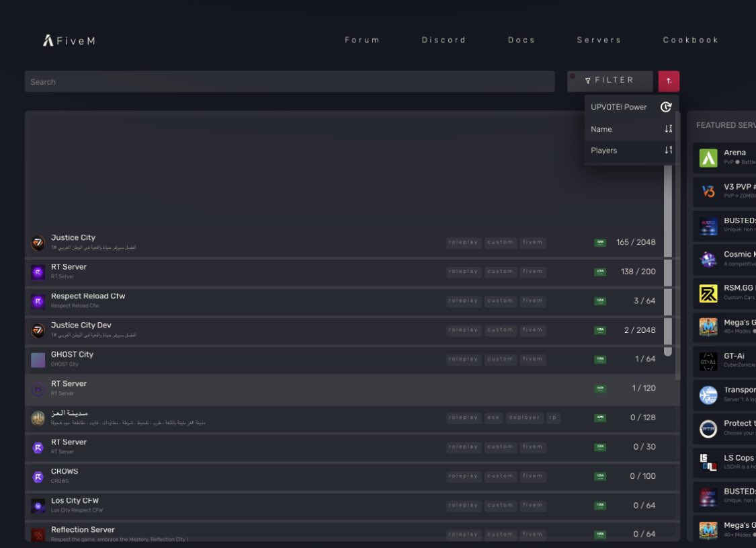Click the RT Server 138/200 avatar icon
This screenshot has width=756, height=548.
(x=38, y=272)
